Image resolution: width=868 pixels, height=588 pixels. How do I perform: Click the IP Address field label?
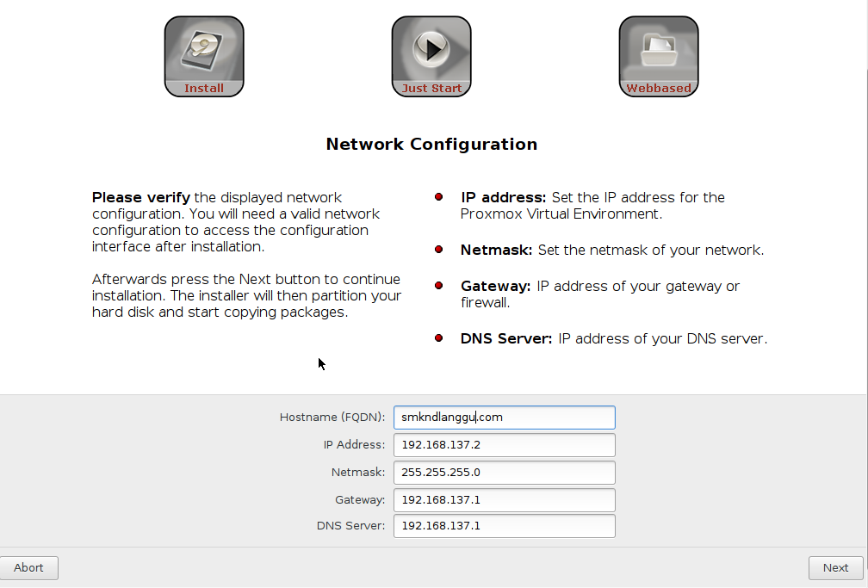click(354, 445)
